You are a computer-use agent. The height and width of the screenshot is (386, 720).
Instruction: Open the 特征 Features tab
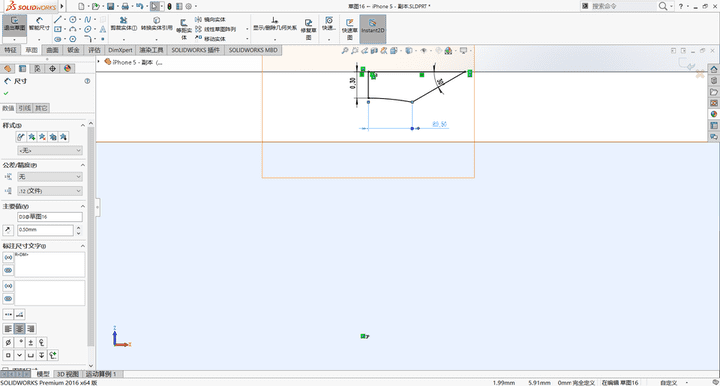[x=10, y=50]
